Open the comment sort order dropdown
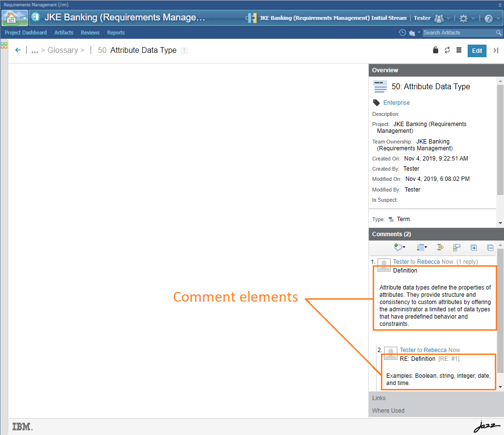The width and height of the screenshot is (504, 435). pos(422,247)
